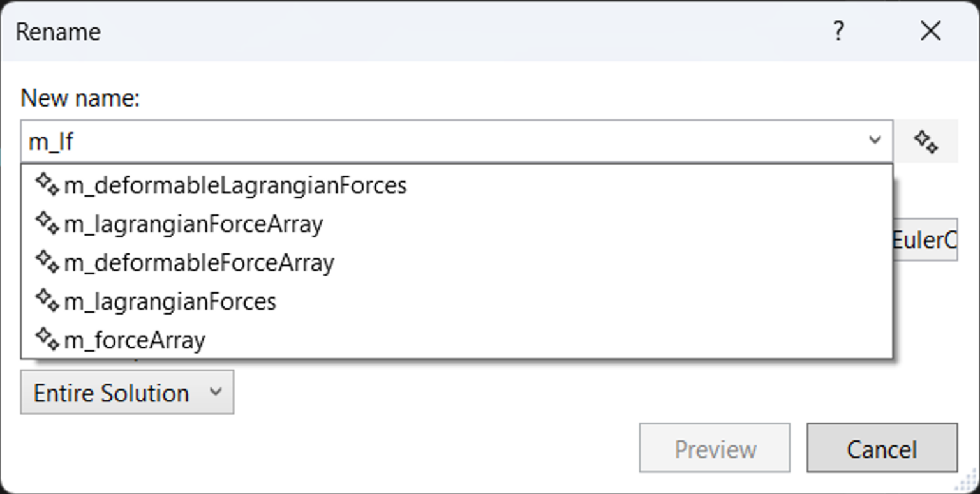Screen dimensions: 980x494
Task: Click the Cancel button
Action: pyautogui.click(x=882, y=448)
